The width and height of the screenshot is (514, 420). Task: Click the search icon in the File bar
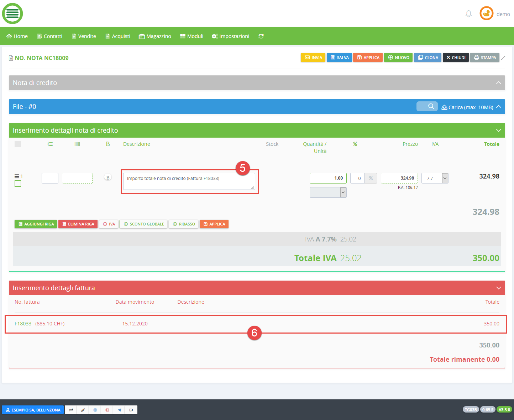pos(431,106)
